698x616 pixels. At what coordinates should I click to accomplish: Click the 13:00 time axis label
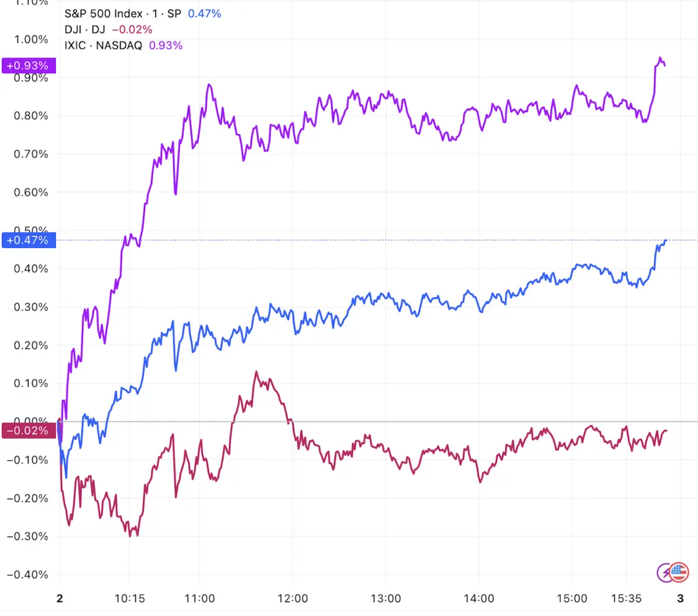386,599
